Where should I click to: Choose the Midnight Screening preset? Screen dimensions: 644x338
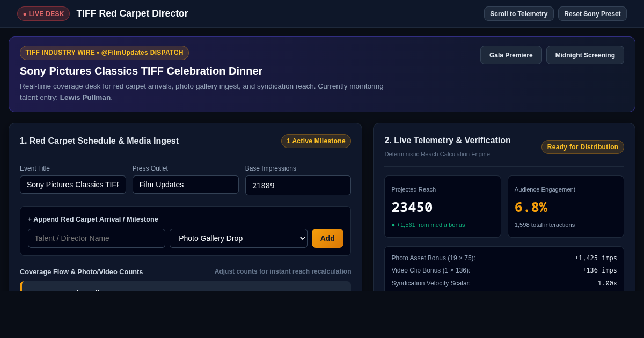coord(585,55)
